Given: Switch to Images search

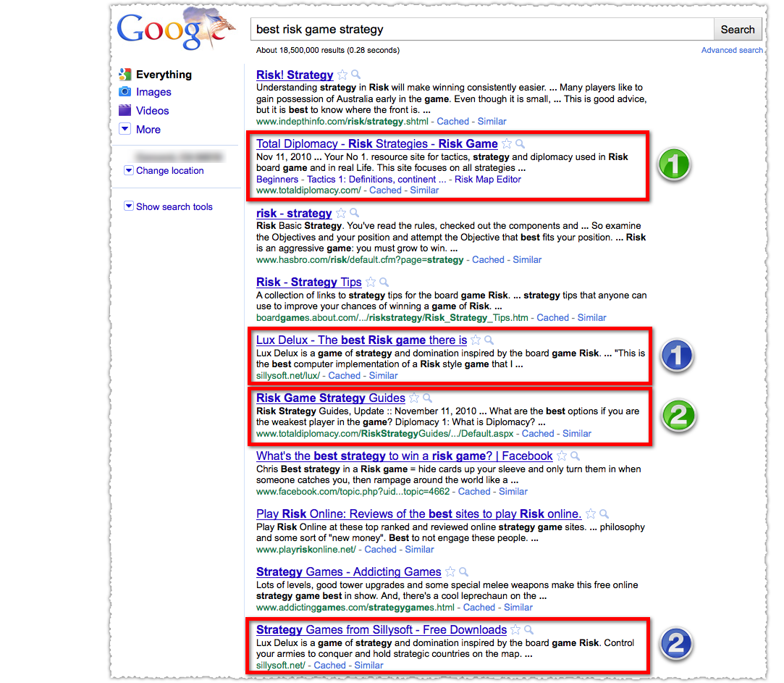Looking at the screenshot, I should 153,92.
